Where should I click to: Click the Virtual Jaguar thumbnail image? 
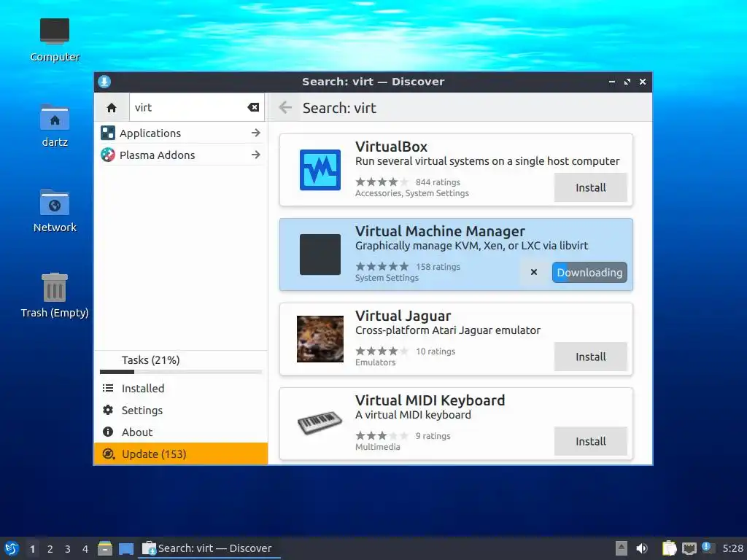click(x=320, y=338)
